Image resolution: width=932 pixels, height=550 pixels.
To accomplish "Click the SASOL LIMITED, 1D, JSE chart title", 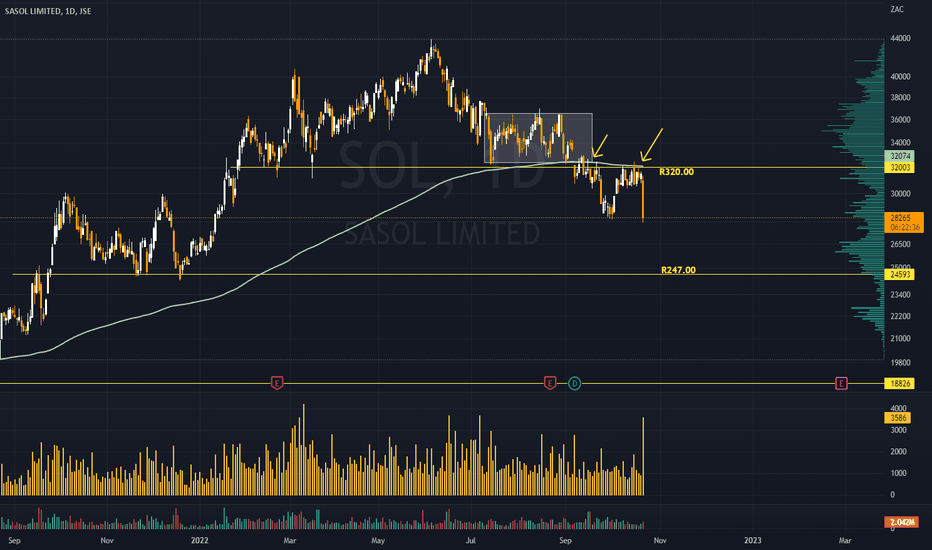I will coord(48,11).
